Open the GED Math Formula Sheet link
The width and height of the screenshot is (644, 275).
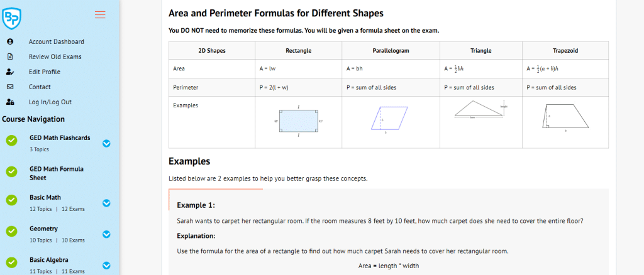coord(56,173)
